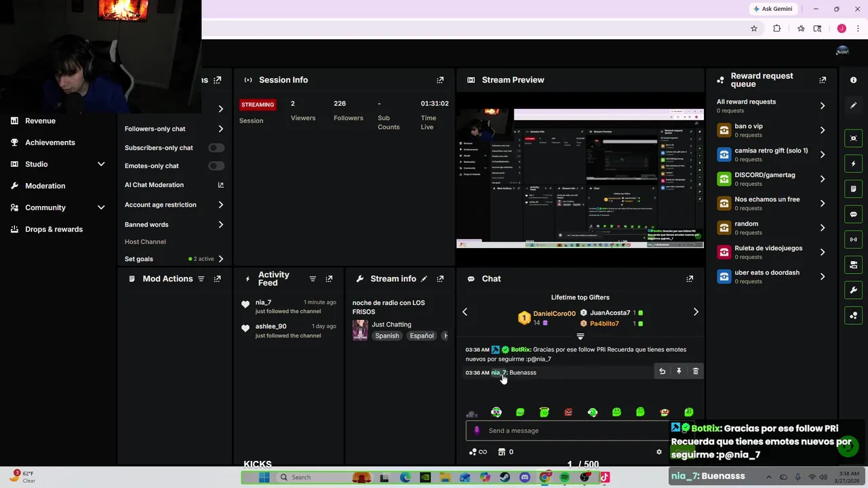Screen dimensions: 868x488
Task: Open the info icon in right sidebar
Action: 853,80
